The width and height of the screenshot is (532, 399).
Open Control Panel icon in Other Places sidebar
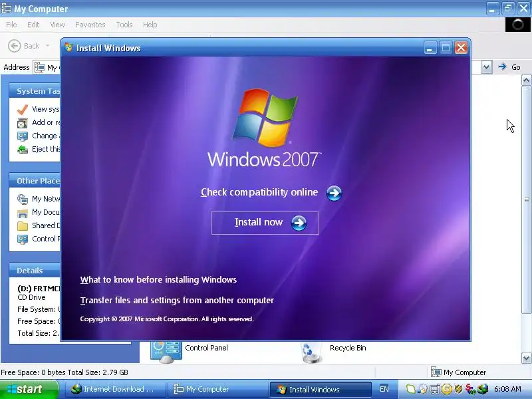[x=23, y=239]
